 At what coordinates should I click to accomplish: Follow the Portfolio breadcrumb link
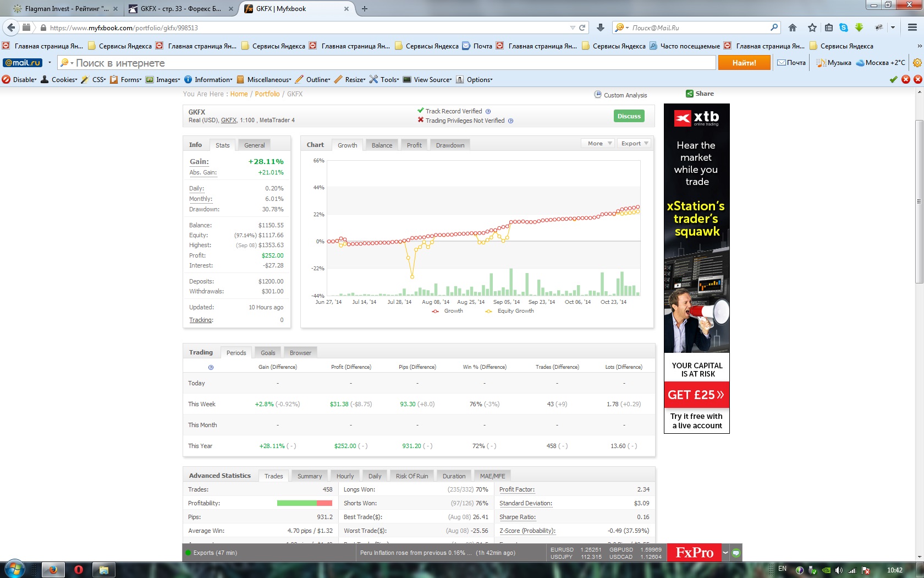[x=267, y=94]
